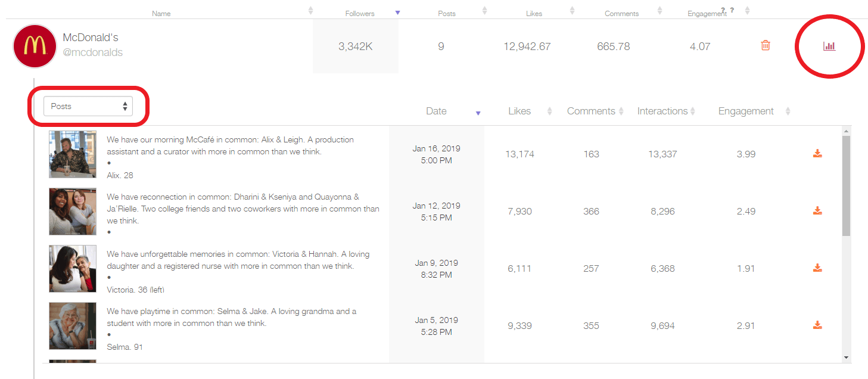Click the Jan 5, 2019 5:28 PM date
This screenshot has width=868, height=379.
(436, 326)
